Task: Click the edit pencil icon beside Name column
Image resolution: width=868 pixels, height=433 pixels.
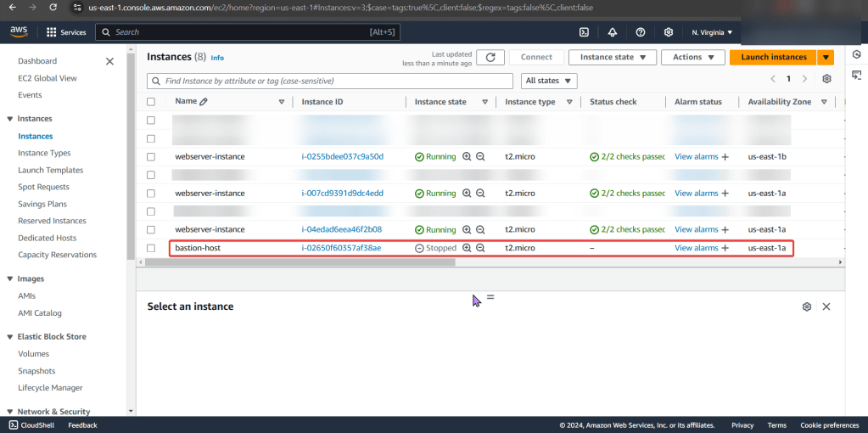Action: pos(204,102)
